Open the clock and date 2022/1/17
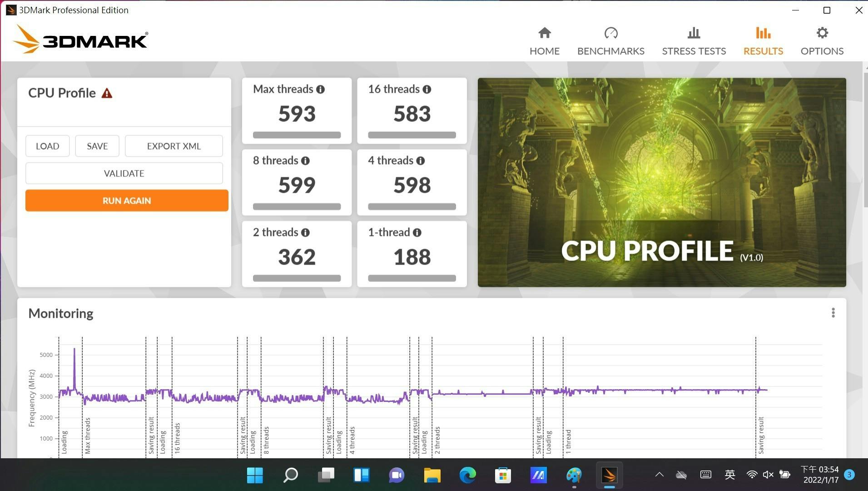The width and height of the screenshot is (868, 491). (x=819, y=475)
